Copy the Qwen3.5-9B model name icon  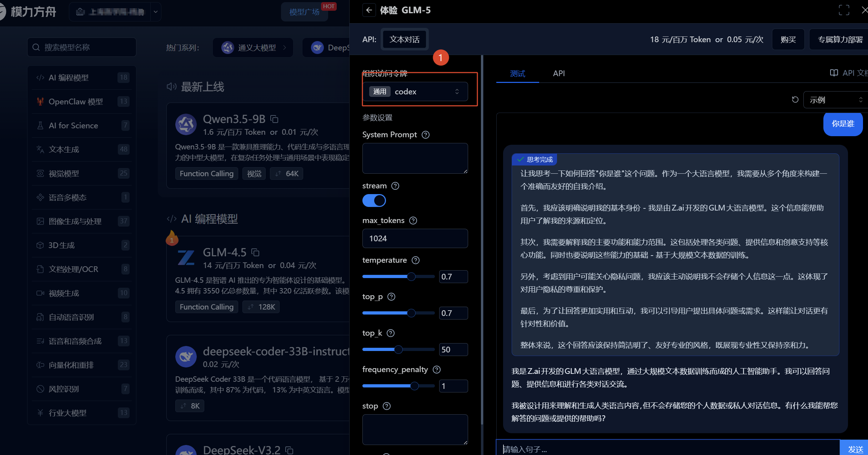[x=274, y=119]
